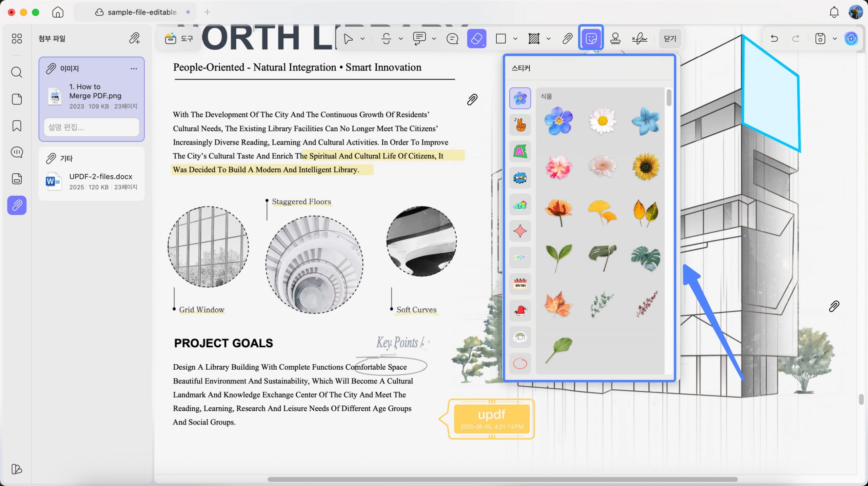This screenshot has height=486, width=868.
Task: Open the 도구 tools button
Action: (179, 39)
